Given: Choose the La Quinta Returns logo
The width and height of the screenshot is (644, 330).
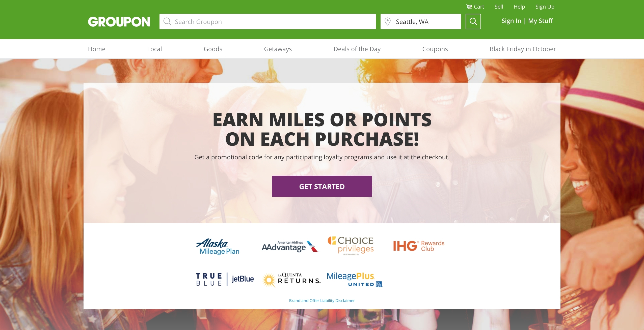Looking at the screenshot, I should point(291,280).
